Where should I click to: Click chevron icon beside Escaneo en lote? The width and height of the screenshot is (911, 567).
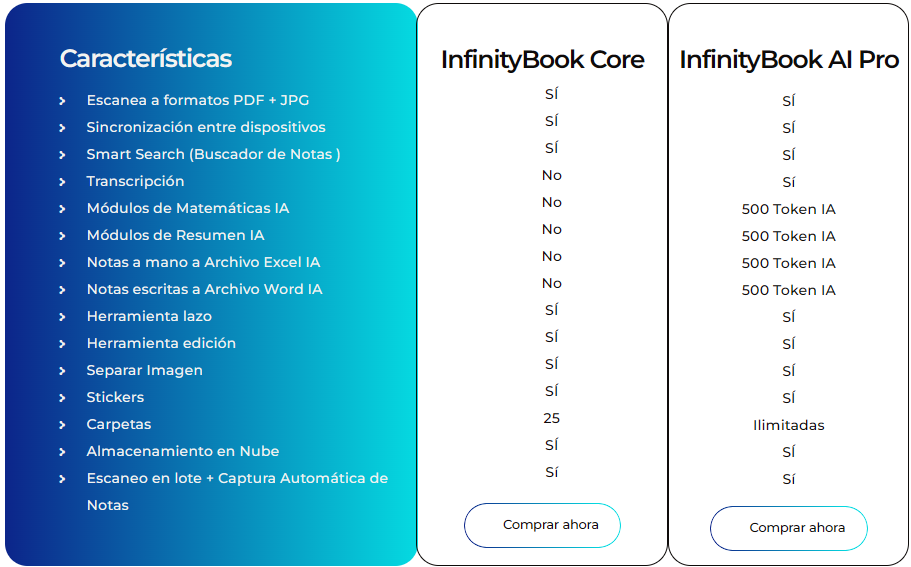pyautogui.click(x=62, y=479)
